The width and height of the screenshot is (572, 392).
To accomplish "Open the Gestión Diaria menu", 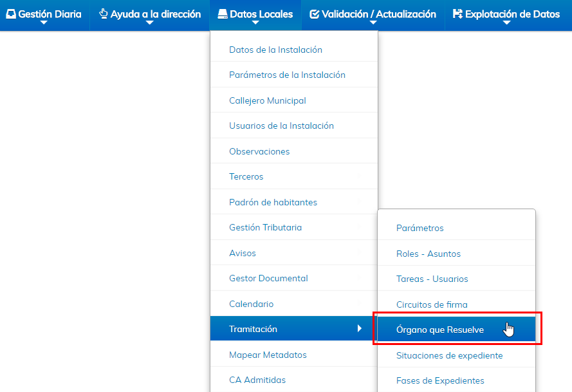I will (x=44, y=15).
